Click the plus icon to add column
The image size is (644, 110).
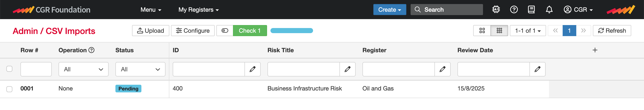(x=595, y=50)
